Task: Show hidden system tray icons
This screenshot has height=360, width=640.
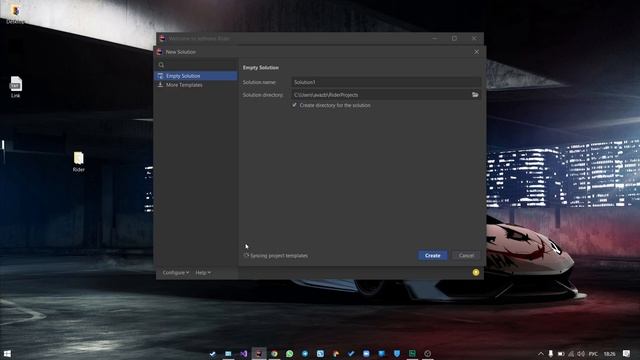Action: click(540, 353)
